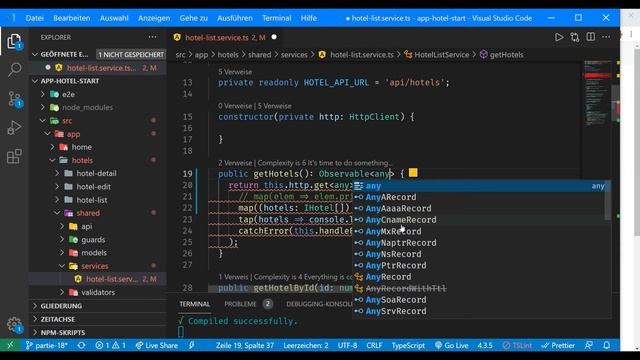Screen dimensions: 640x360
Task: Open the Auswahl menu
Action: (x=114, y=18)
